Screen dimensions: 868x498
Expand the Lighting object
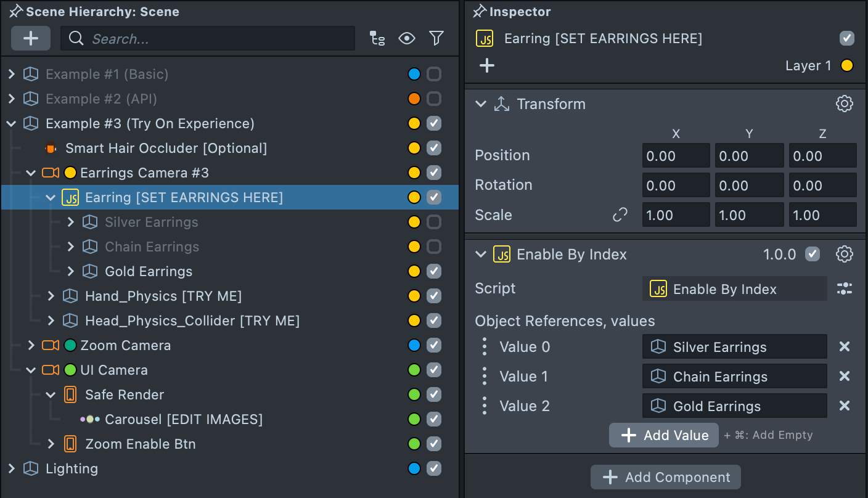(11, 468)
